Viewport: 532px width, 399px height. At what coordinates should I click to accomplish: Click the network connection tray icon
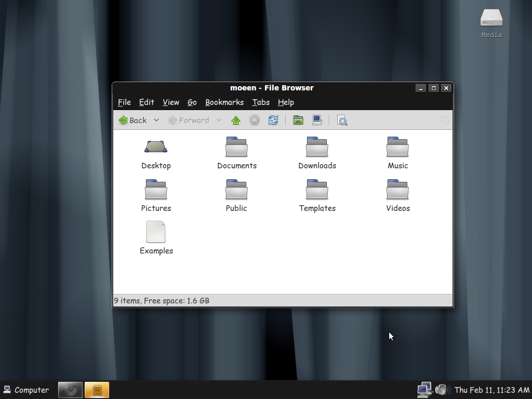click(x=424, y=390)
